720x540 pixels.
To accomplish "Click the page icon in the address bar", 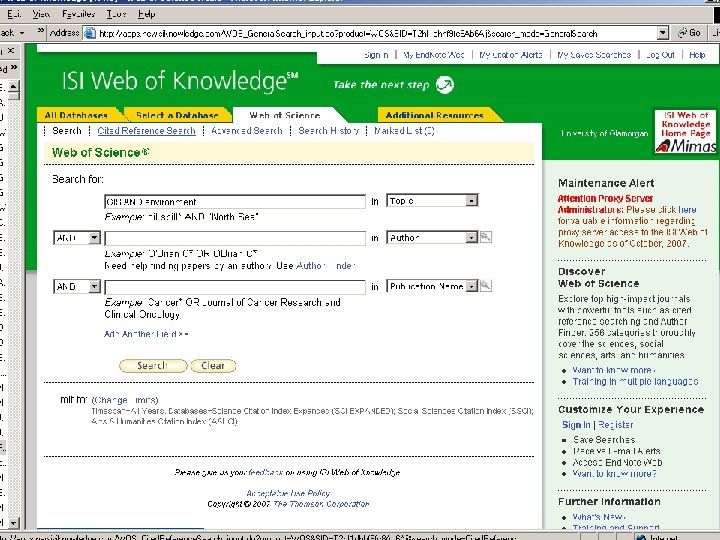I will pos(90,33).
